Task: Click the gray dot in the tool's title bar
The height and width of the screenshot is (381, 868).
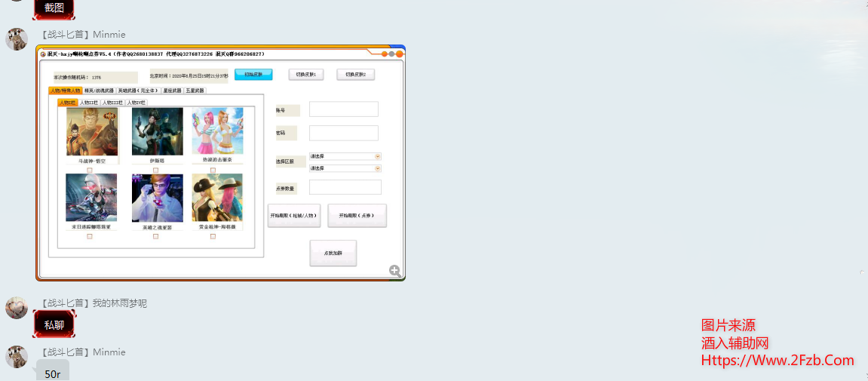Action: tap(391, 54)
